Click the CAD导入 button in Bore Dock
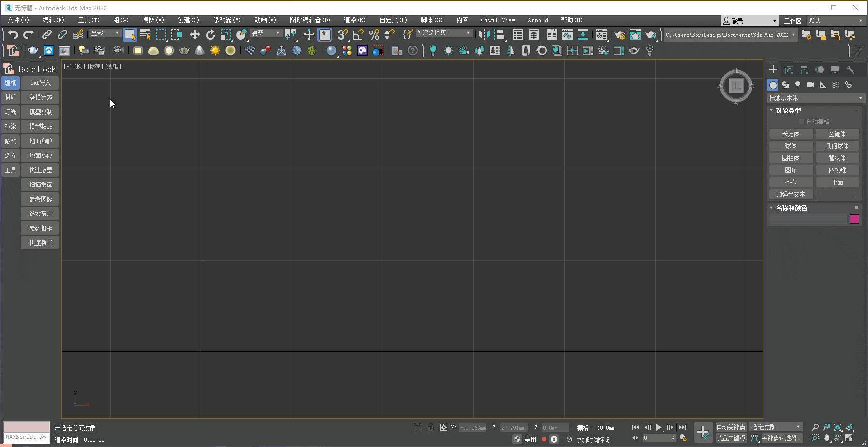This screenshot has width=868, height=447. point(40,83)
